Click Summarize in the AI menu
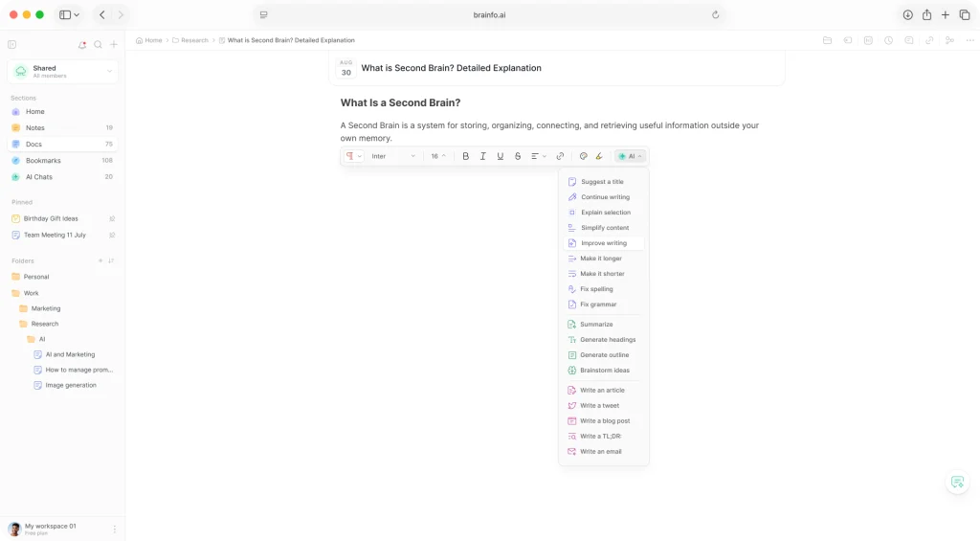 pos(603,325)
